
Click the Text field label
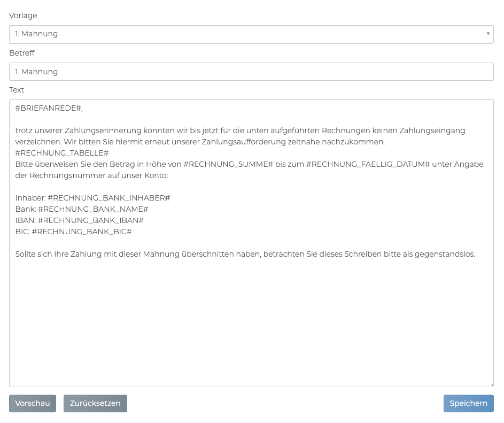(x=17, y=90)
